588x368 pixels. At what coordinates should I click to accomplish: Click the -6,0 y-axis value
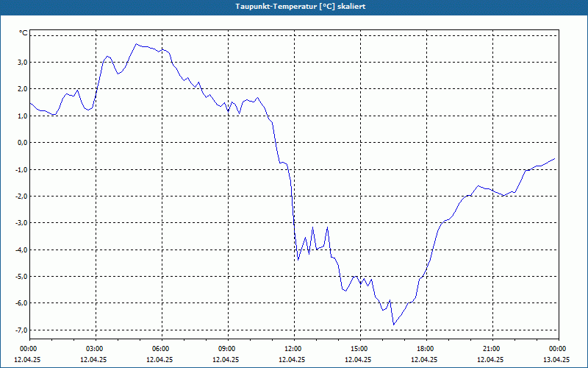(x=22, y=303)
